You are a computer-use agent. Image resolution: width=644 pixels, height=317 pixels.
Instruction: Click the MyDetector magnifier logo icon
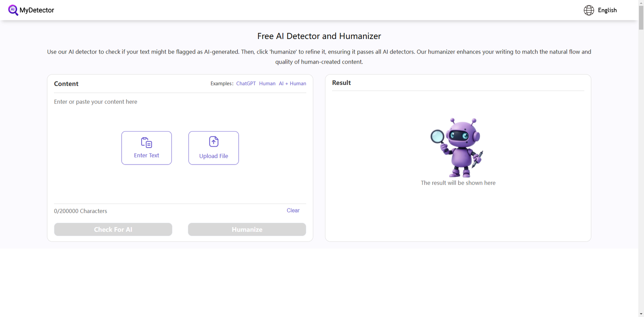tap(13, 10)
